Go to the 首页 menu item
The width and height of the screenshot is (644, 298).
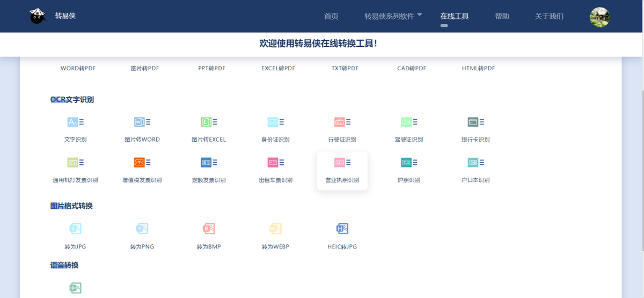point(331,16)
